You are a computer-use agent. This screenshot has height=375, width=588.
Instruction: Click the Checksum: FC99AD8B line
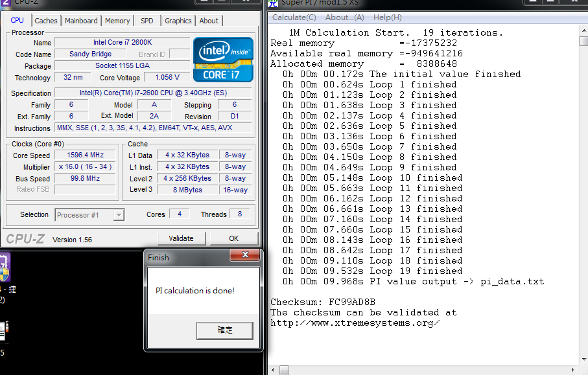pos(323,302)
